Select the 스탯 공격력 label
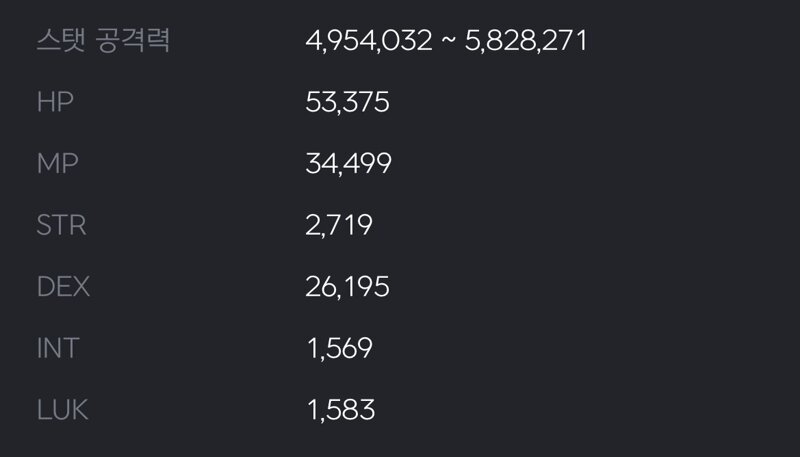Image resolution: width=800 pixels, height=457 pixels. coord(103,40)
